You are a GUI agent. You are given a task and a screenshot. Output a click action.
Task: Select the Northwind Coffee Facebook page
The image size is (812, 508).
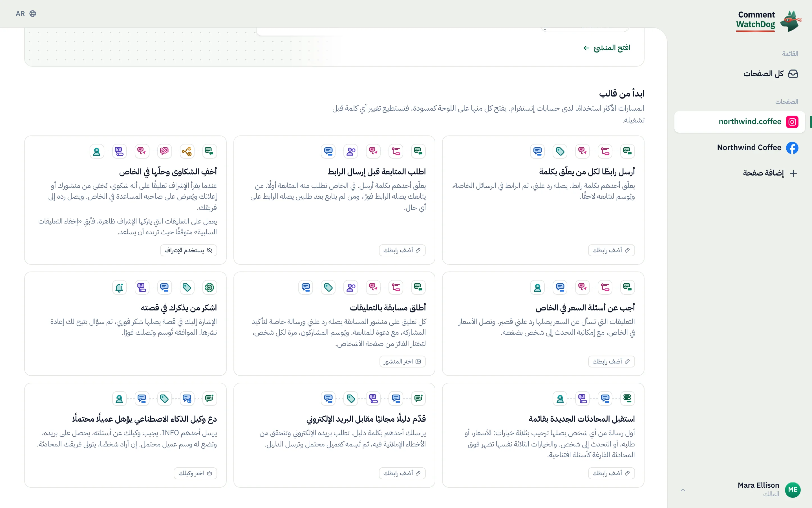(x=740, y=148)
